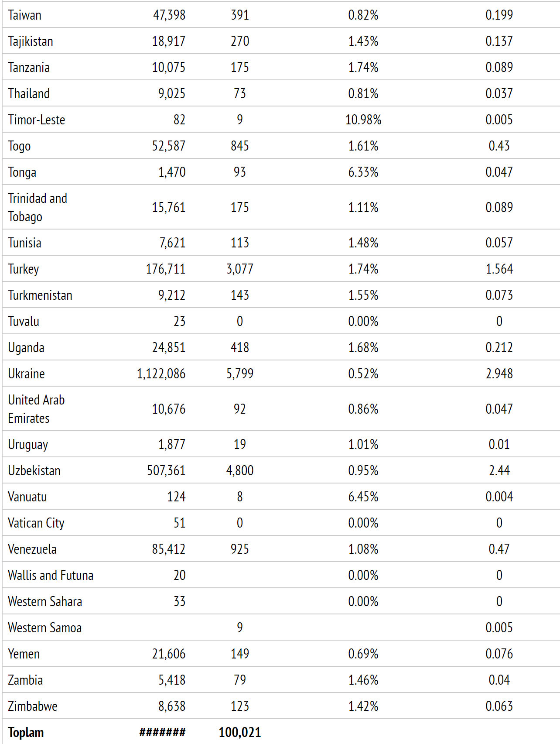
Task: Select the 100,021 total cell
Action: coord(239,733)
